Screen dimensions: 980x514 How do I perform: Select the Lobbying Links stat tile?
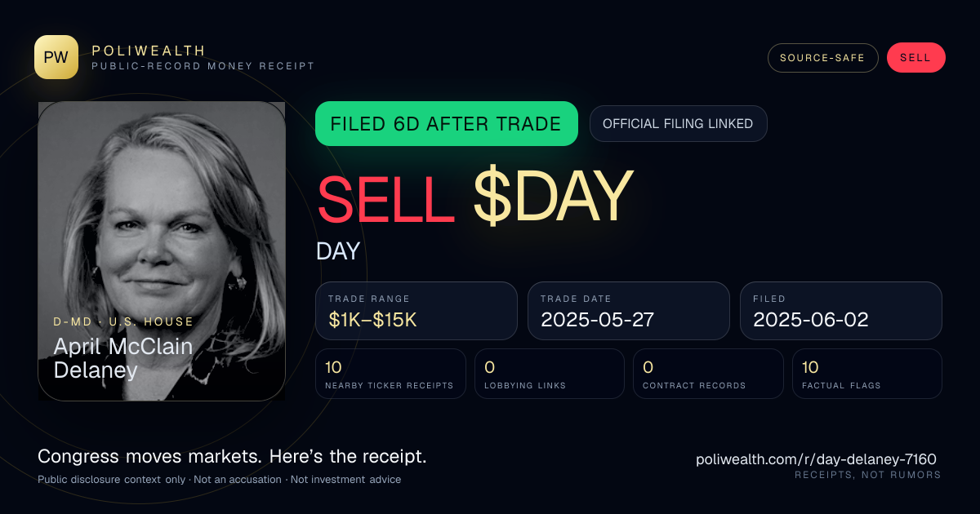[x=550, y=374]
